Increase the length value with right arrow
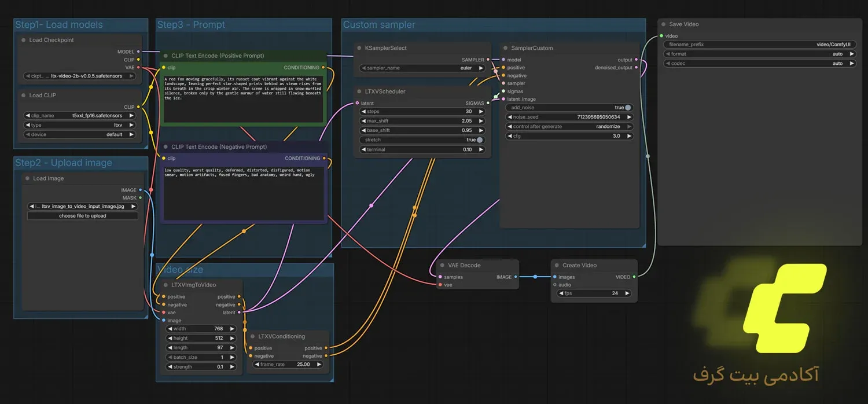Image resolution: width=868 pixels, height=404 pixels. pos(232,348)
